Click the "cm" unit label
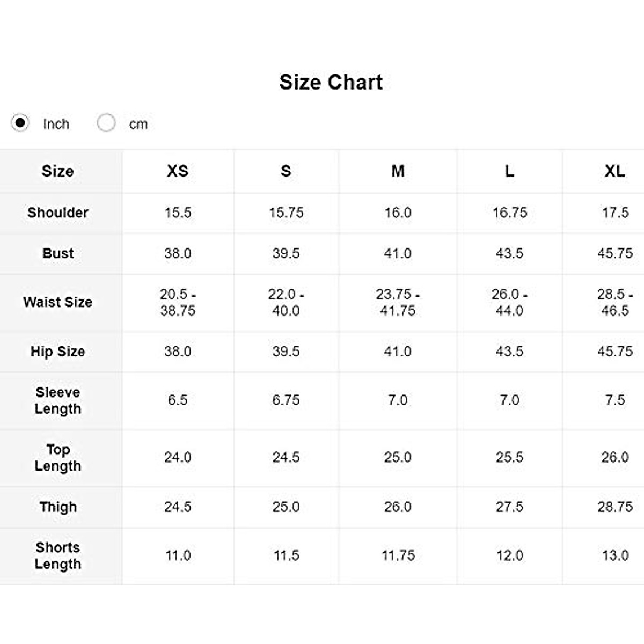Screen dimensions: 644x644 (x=138, y=124)
